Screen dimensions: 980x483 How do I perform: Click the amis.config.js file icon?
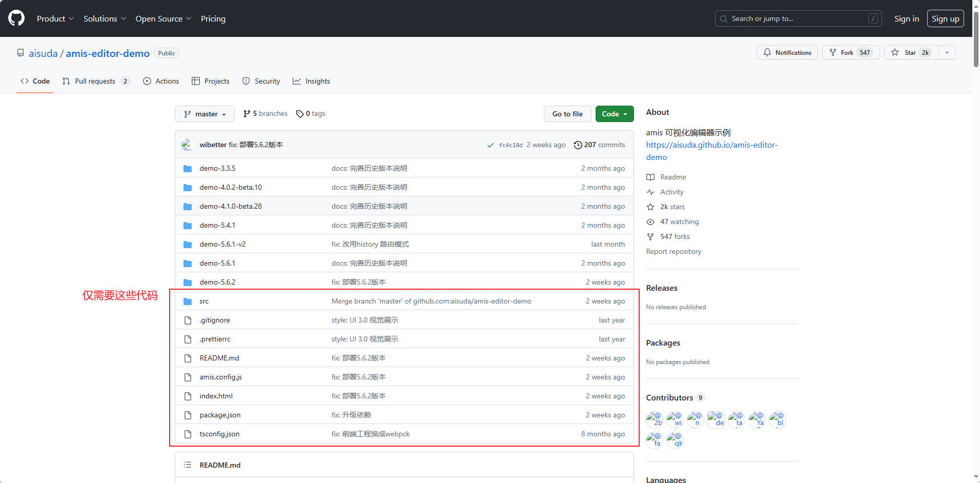(x=188, y=377)
